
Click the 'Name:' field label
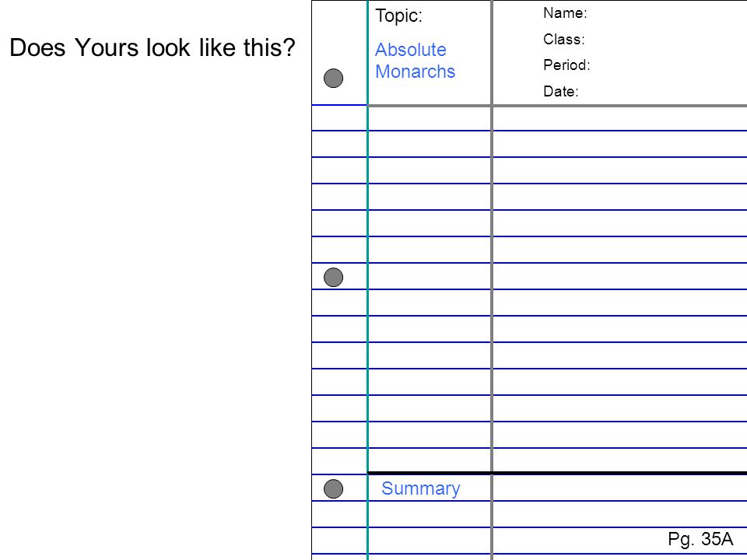pos(565,13)
